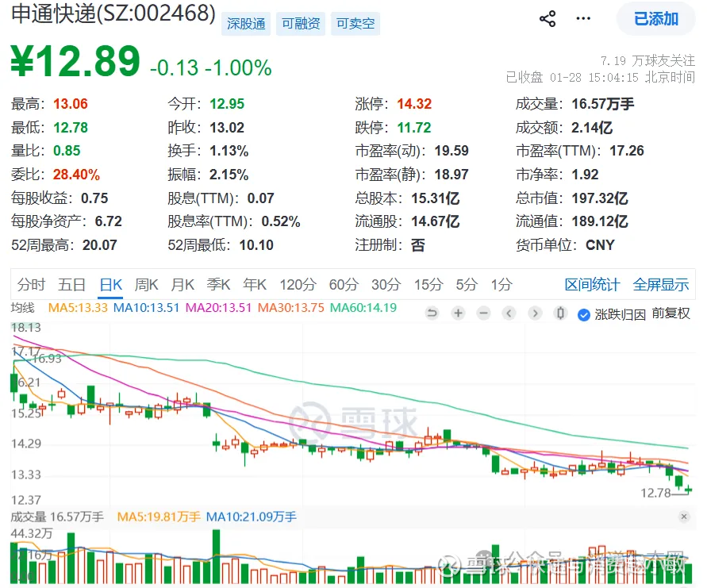Viewport: 707px width, 588px height.
Task: Click the MA5:13.33 indicator
Action: tap(78, 308)
